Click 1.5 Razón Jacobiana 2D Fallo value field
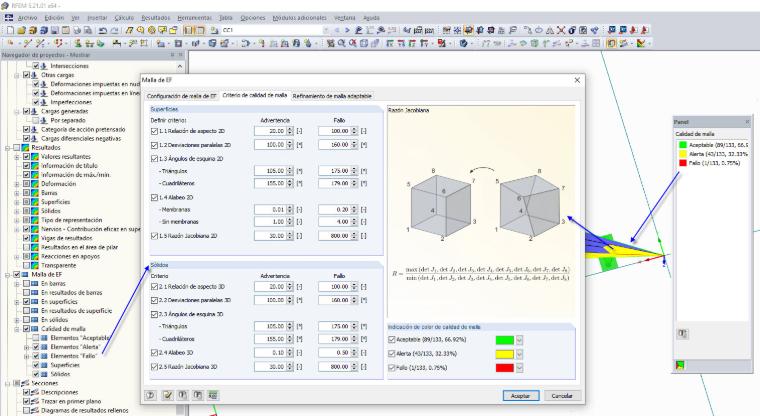 click(x=334, y=236)
